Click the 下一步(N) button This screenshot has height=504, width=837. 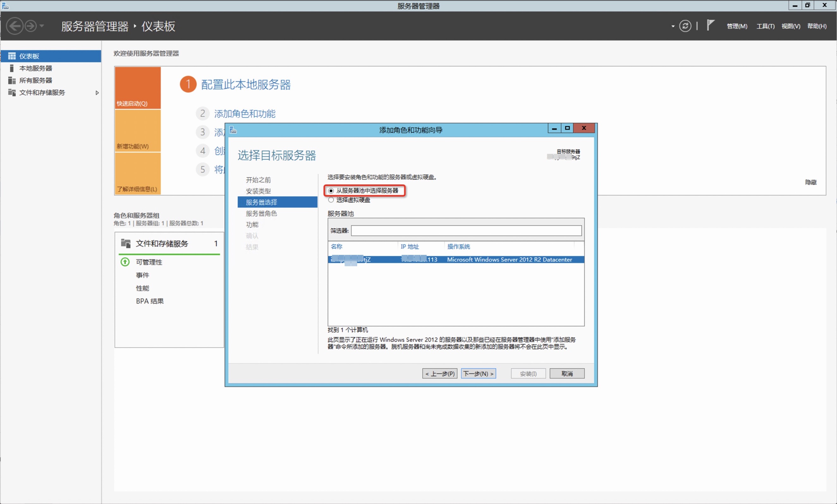pos(478,373)
